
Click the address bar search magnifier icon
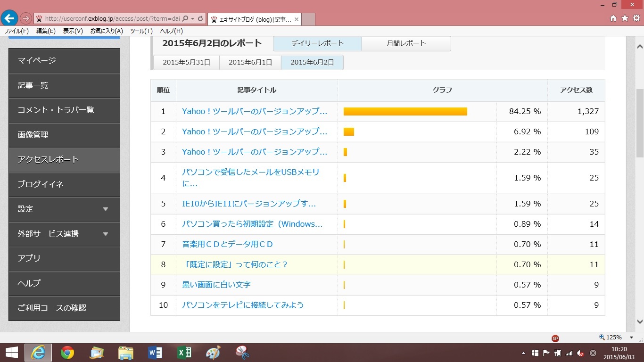click(185, 19)
